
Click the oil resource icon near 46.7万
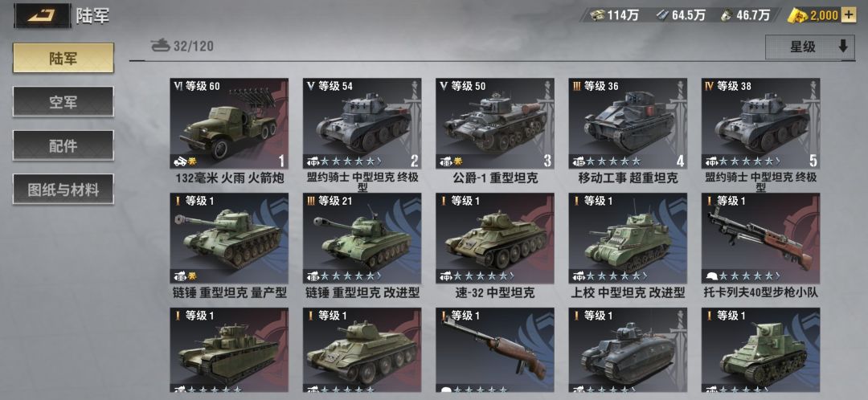tap(727, 15)
